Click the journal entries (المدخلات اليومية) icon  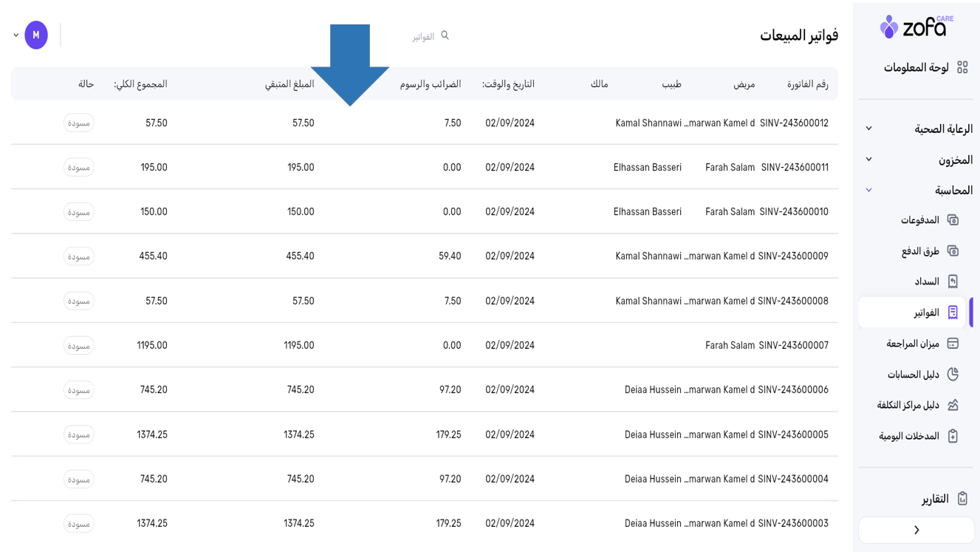click(953, 436)
